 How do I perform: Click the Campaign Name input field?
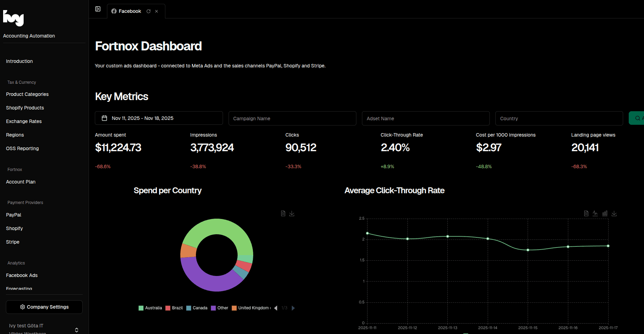click(292, 119)
